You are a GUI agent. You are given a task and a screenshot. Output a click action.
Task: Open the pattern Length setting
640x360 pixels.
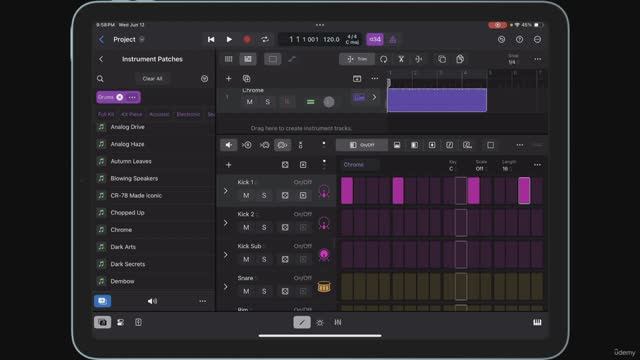point(509,165)
